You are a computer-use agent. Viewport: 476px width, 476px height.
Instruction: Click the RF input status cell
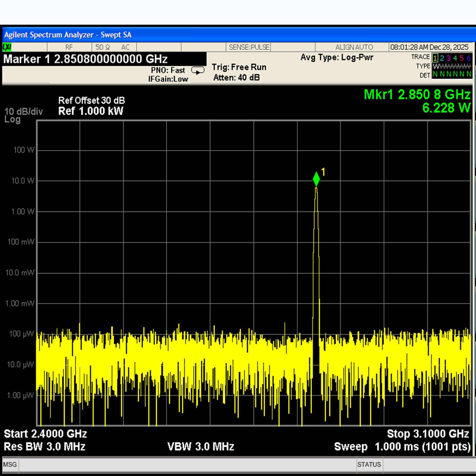coord(69,47)
